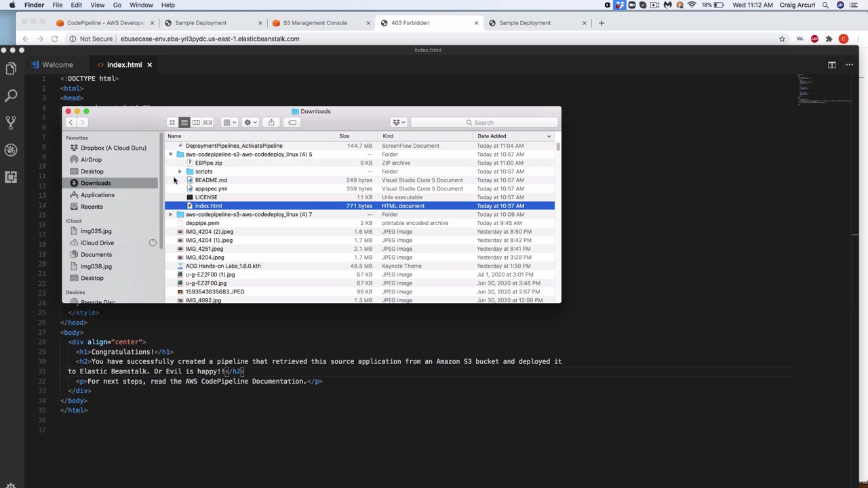Open VS Code Explorer icon in activity bar
868x488 pixels.
tap(11, 68)
